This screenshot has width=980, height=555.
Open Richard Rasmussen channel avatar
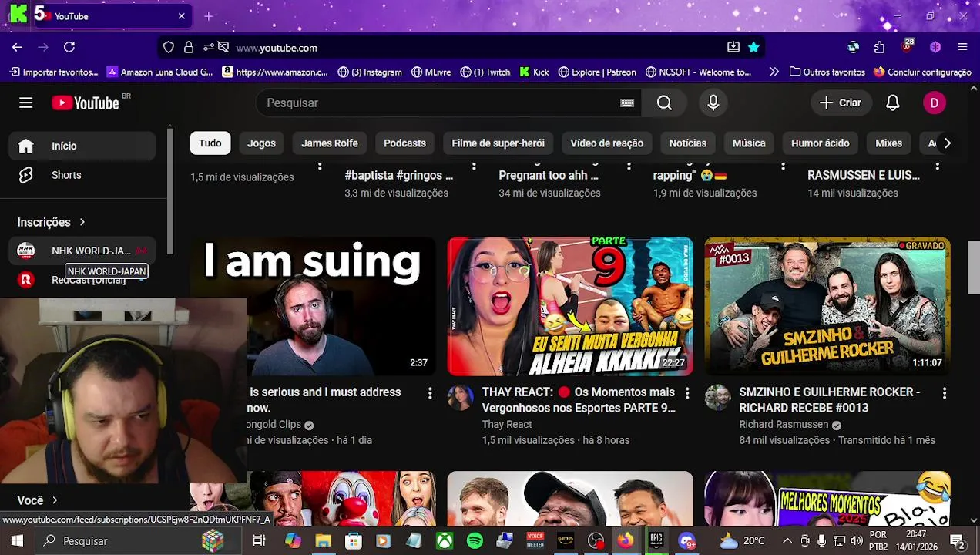tap(717, 398)
